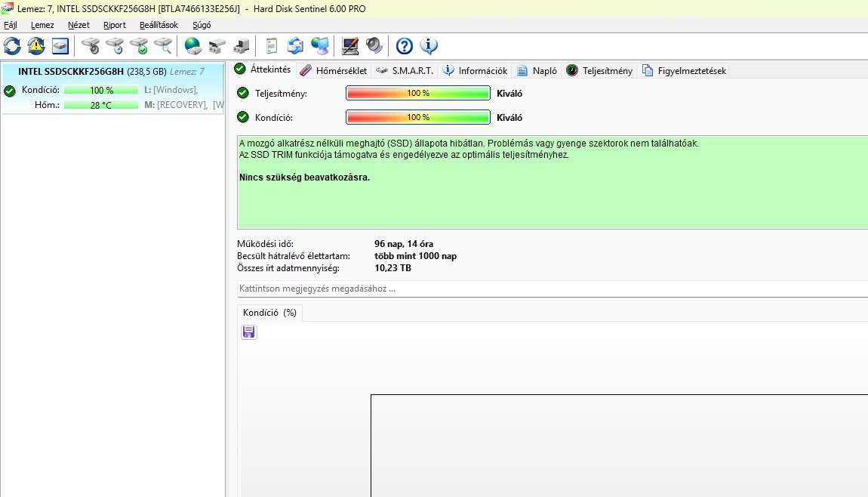Open the Beállítások menu
The height and width of the screenshot is (497, 868).
point(159,25)
